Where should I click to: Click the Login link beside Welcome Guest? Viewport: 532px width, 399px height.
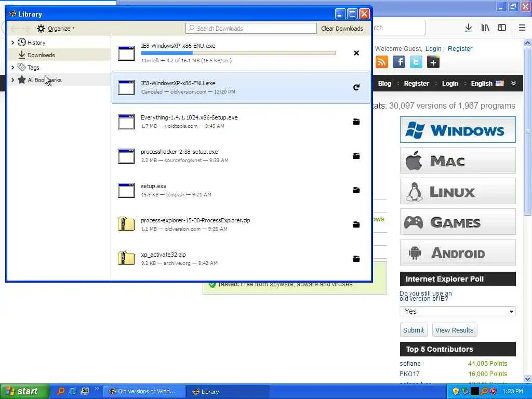(x=433, y=48)
